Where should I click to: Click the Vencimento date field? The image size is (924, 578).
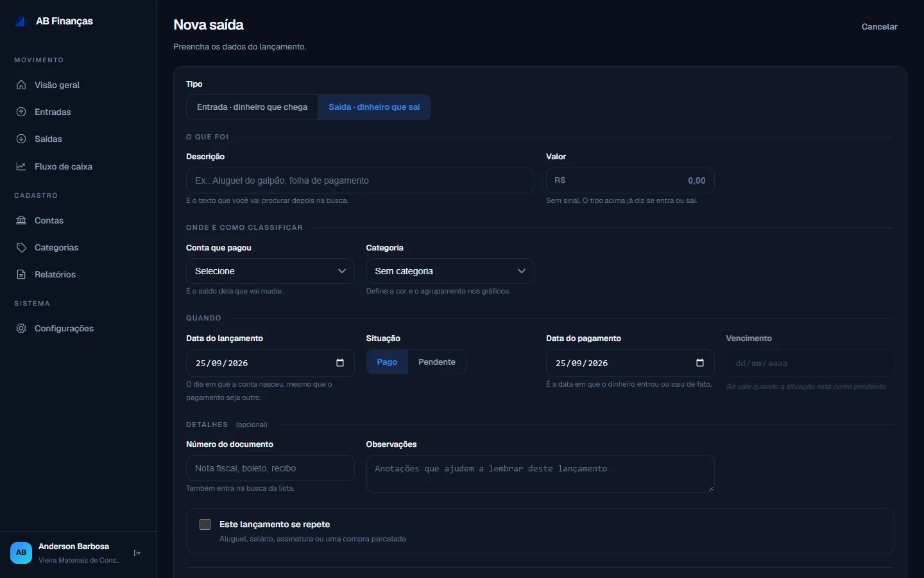point(810,363)
